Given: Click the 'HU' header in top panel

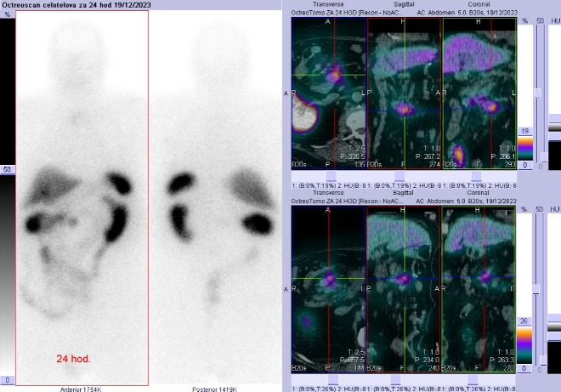Looking at the screenshot, I should [556, 21].
